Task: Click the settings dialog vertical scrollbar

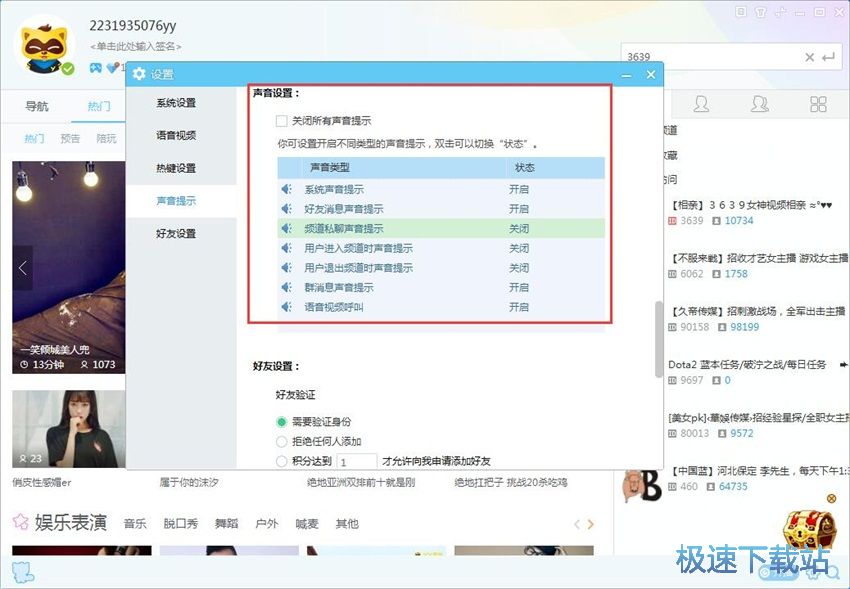Action: coord(659,339)
